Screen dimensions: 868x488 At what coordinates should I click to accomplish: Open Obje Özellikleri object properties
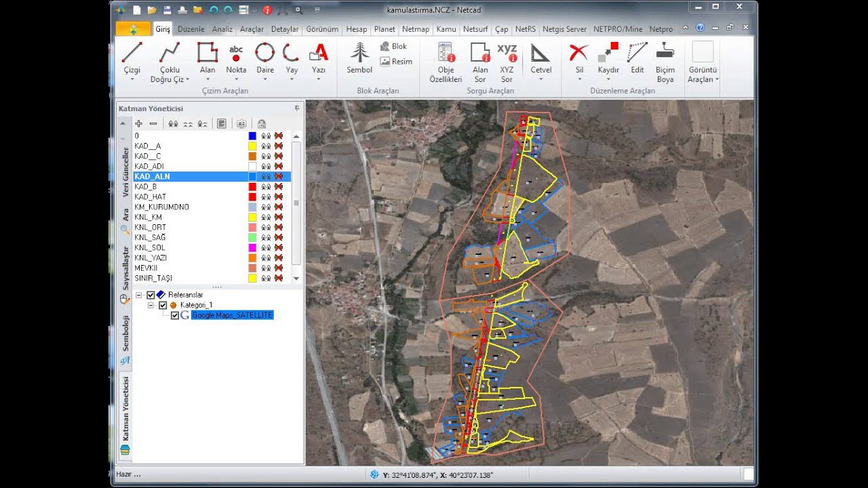(446, 62)
